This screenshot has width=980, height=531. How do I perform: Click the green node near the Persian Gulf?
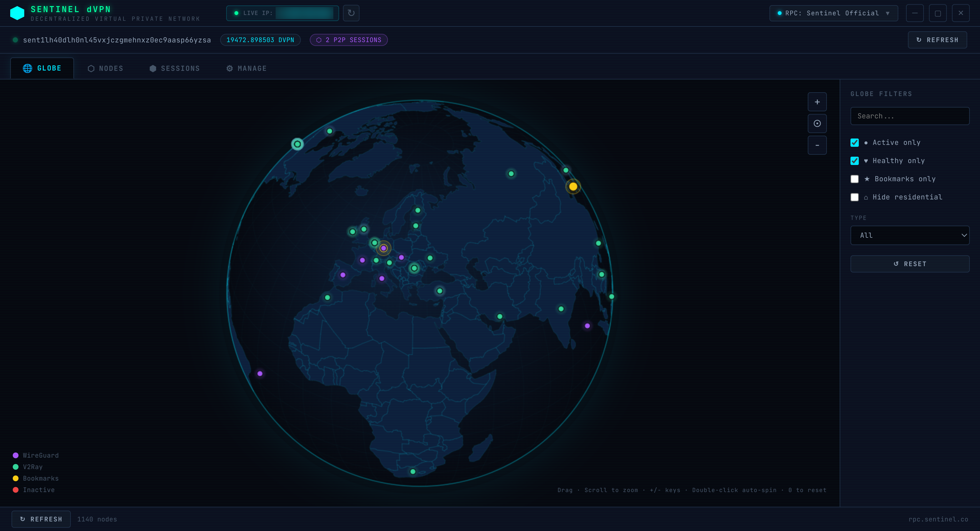coord(500,316)
